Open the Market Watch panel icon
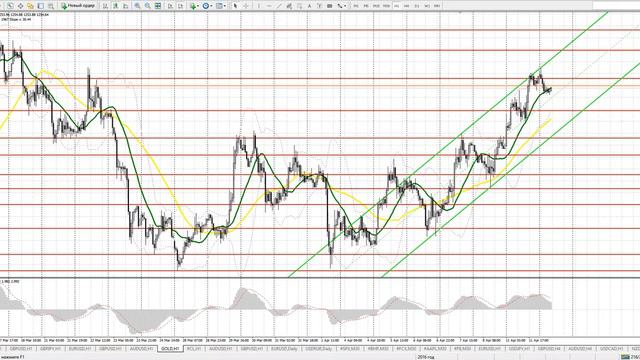 pos(11,6)
